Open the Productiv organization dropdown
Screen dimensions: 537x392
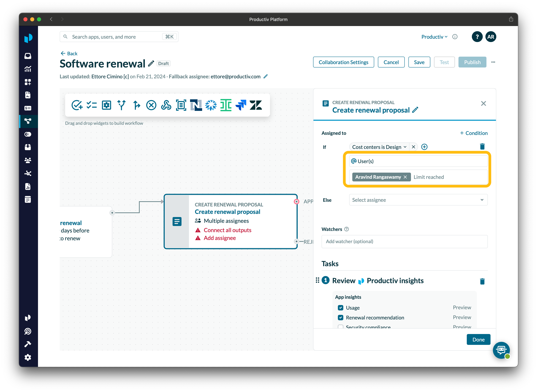pos(434,37)
